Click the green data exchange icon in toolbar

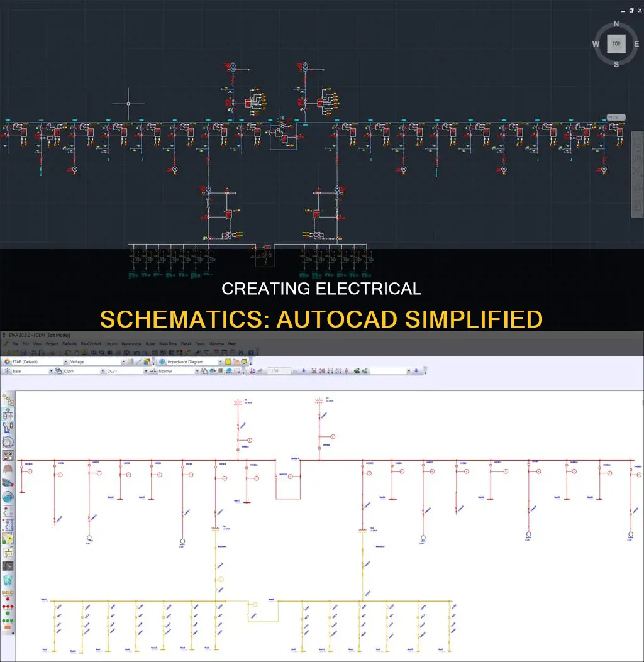point(357,371)
